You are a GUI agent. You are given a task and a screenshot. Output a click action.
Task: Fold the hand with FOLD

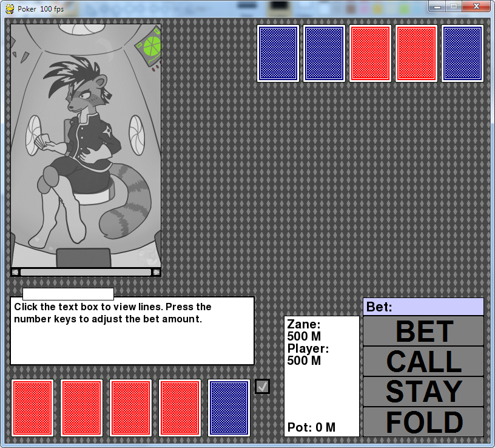[x=423, y=422]
